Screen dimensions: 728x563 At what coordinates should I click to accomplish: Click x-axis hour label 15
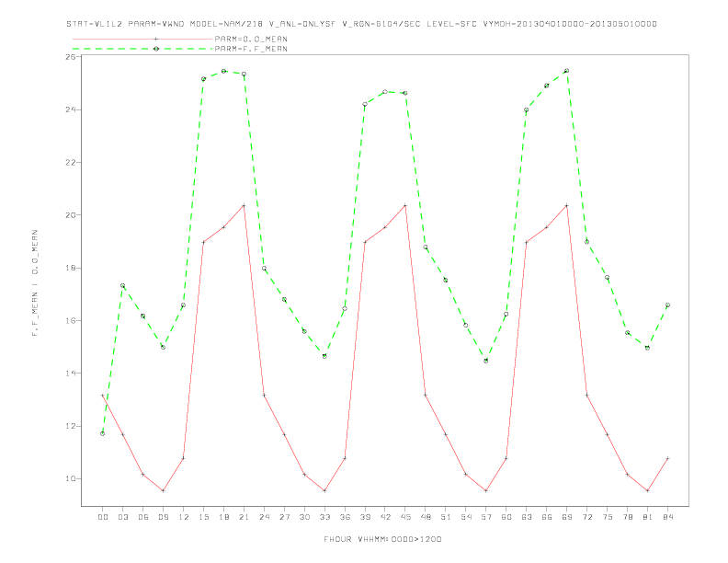click(x=203, y=517)
